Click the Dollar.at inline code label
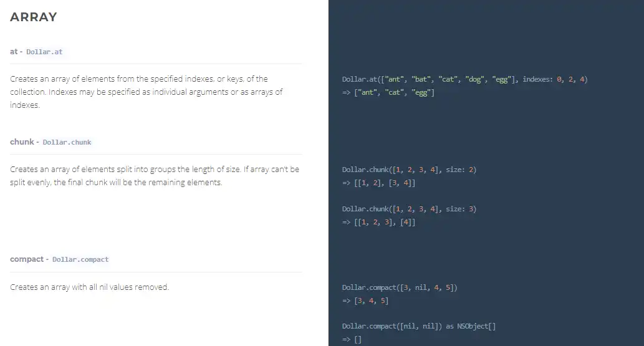Viewport: 644px width, 346px height. point(44,52)
